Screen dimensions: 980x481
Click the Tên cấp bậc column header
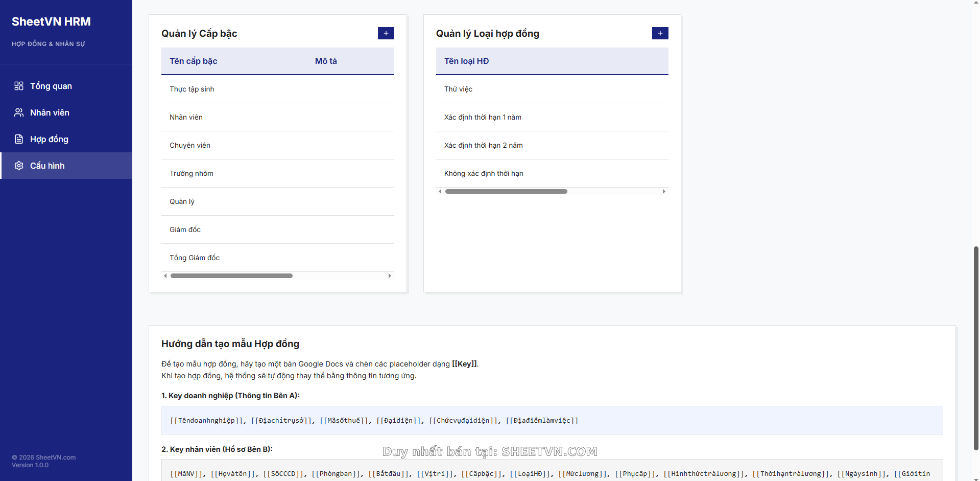click(x=194, y=61)
